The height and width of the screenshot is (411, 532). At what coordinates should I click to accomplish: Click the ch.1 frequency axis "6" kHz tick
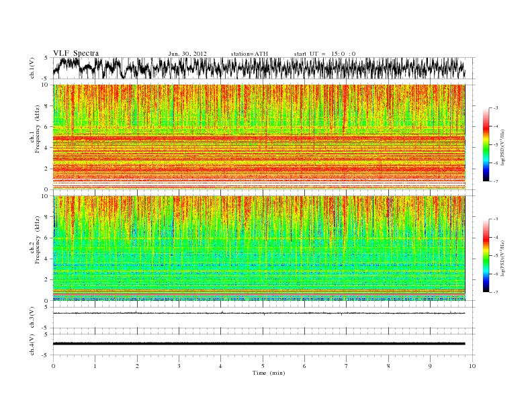click(46, 127)
